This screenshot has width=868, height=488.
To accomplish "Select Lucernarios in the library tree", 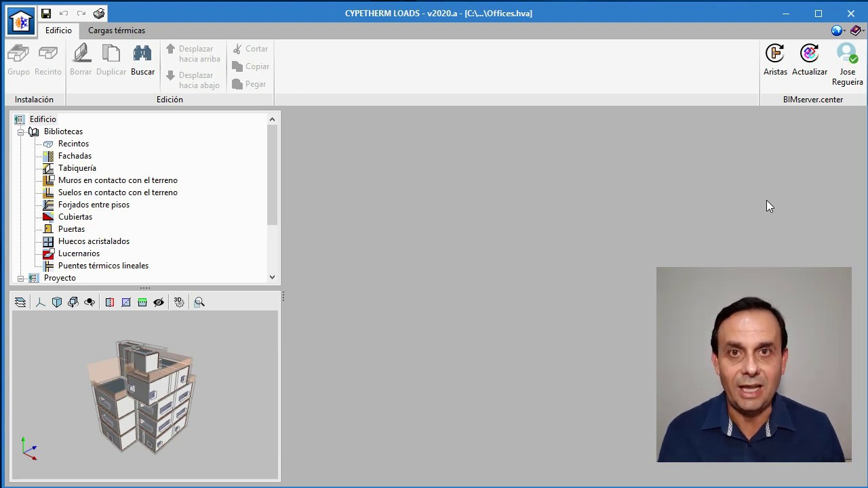I will [79, 253].
